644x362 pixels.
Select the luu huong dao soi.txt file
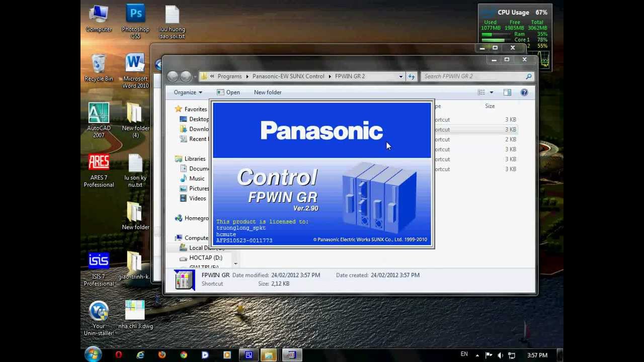pos(172,22)
